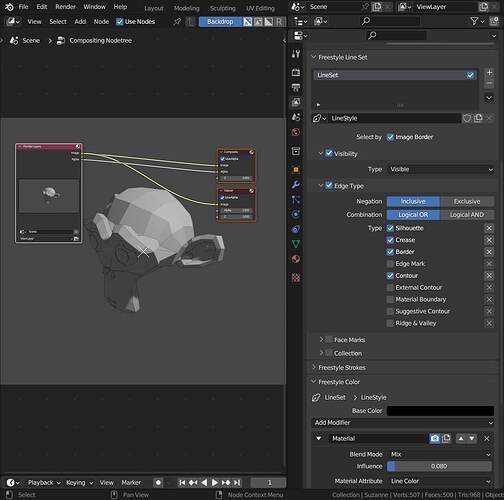Exclude Silhouette edge type with X
The width and height of the screenshot is (504, 500).
(x=489, y=228)
